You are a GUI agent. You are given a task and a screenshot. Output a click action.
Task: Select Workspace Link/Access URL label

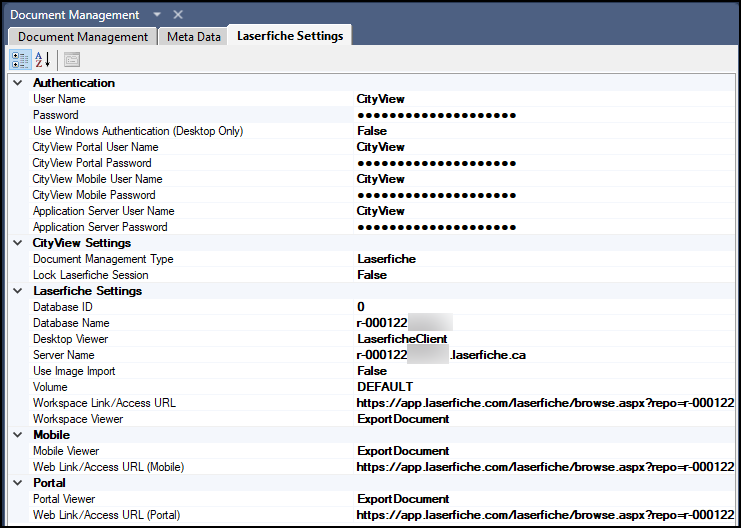(104, 403)
